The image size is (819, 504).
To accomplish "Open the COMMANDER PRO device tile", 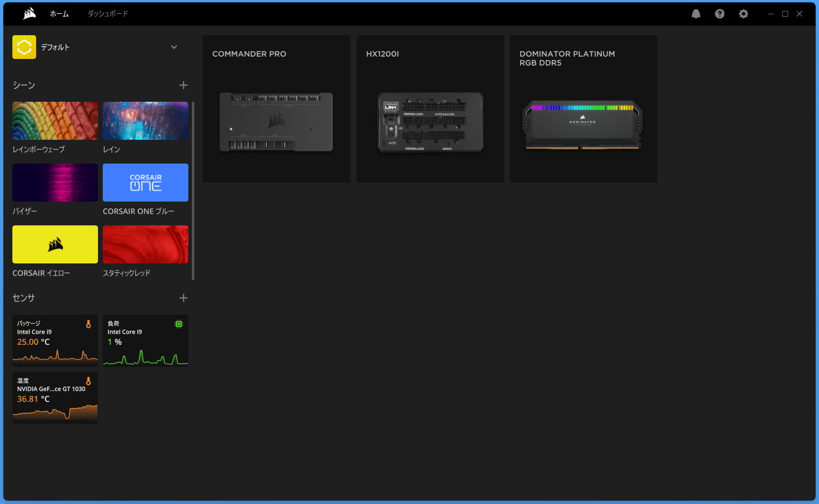I will click(276, 109).
